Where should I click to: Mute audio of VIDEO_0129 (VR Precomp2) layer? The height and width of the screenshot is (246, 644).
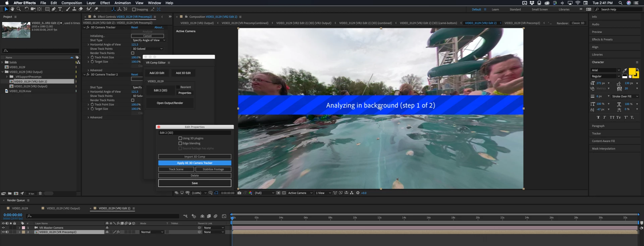[7, 232]
